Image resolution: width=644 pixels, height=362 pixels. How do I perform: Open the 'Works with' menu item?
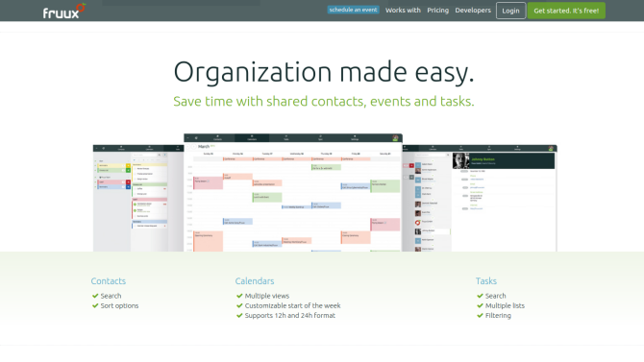click(403, 11)
